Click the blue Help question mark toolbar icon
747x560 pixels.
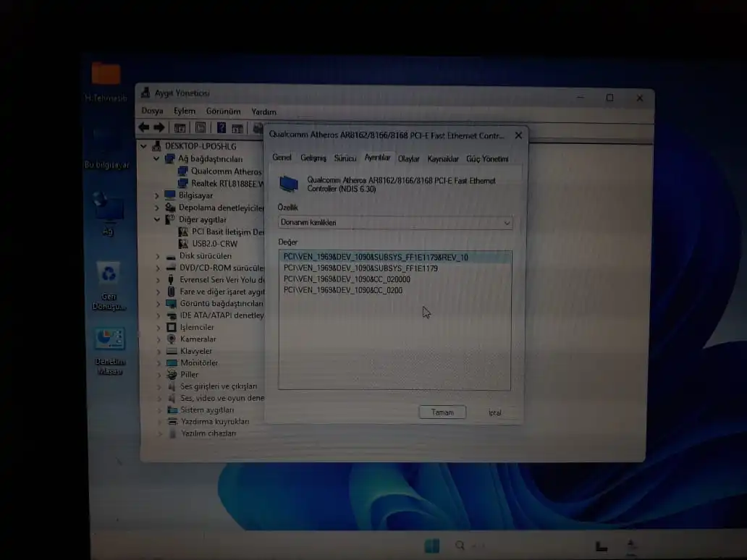pyautogui.click(x=221, y=127)
